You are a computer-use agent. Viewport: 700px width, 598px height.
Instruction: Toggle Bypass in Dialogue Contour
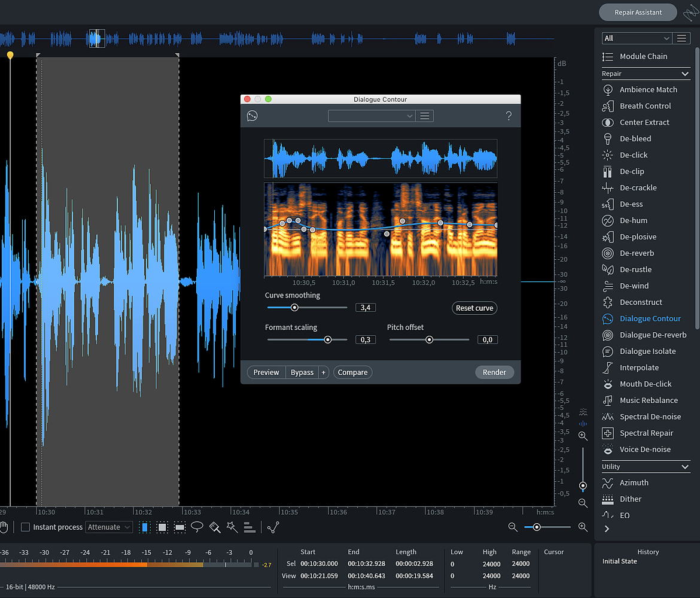(302, 372)
